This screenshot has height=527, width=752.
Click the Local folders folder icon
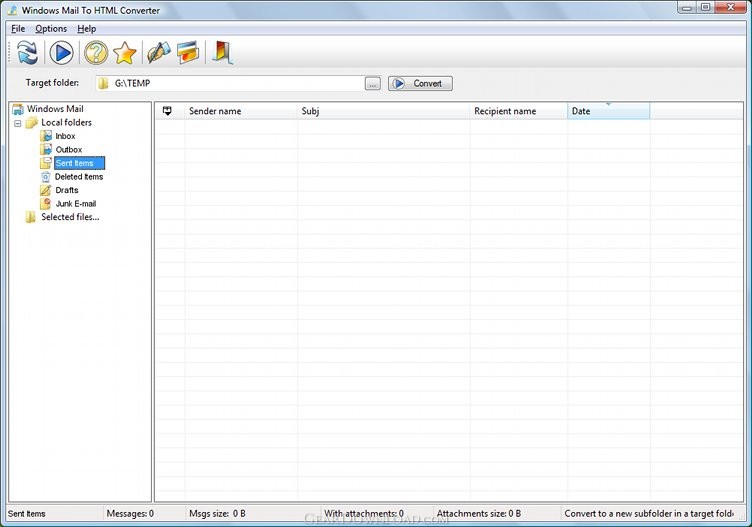click(x=32, y=123)
